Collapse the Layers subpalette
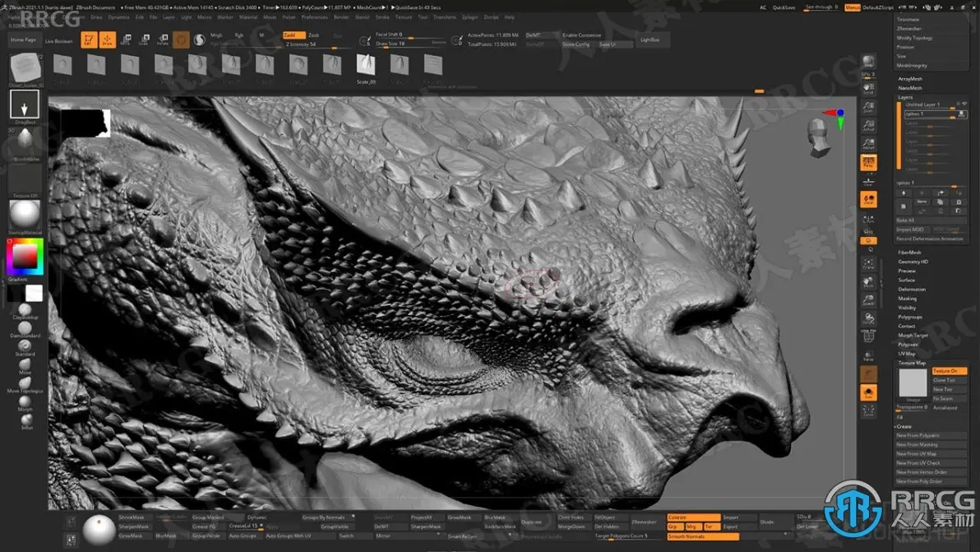 pos(906,97)
